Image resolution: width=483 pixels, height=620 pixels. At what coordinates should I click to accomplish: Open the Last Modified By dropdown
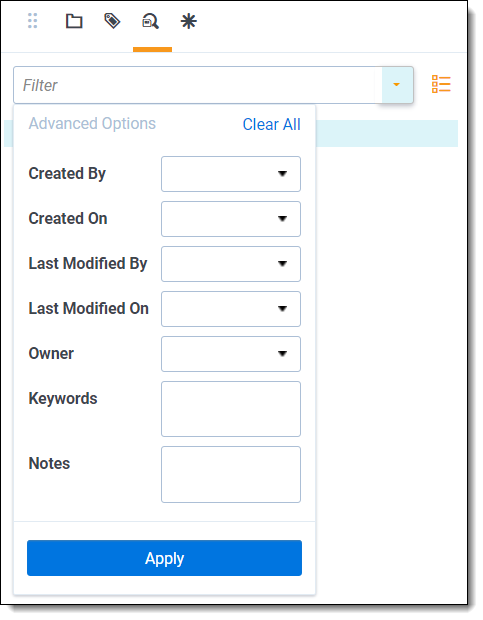231,264
